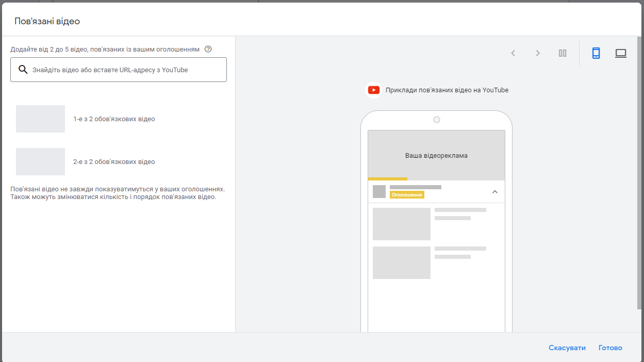The width and height of the screenshot is (644, 362).
Task: Click second related video thumbnail in phone preview
Action: pos(402,262)
